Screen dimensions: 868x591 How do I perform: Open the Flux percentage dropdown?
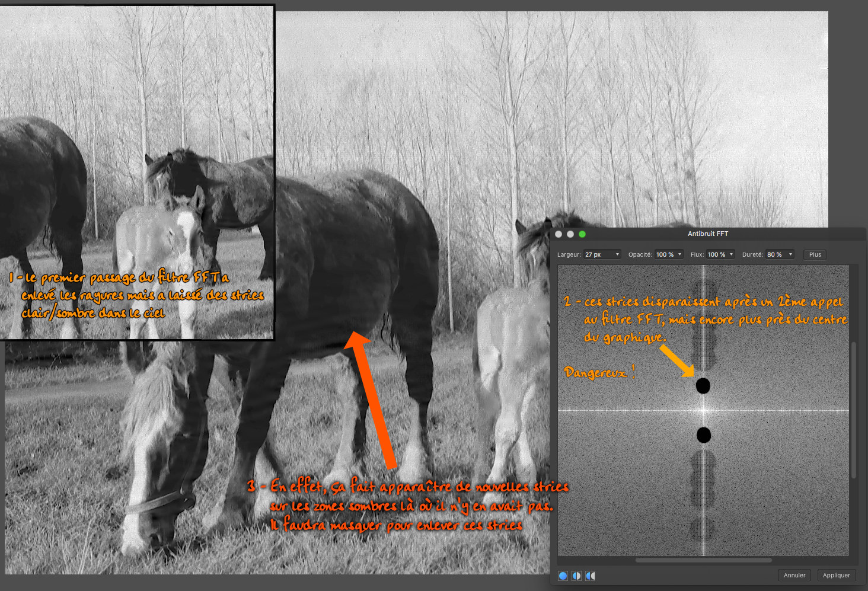720,254
